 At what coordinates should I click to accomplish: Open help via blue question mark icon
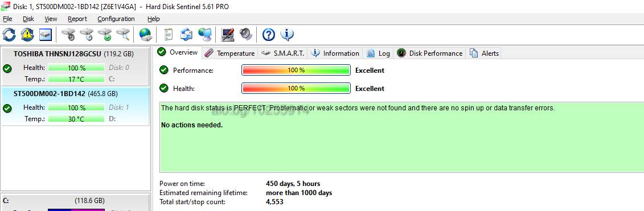pos(268,35)
